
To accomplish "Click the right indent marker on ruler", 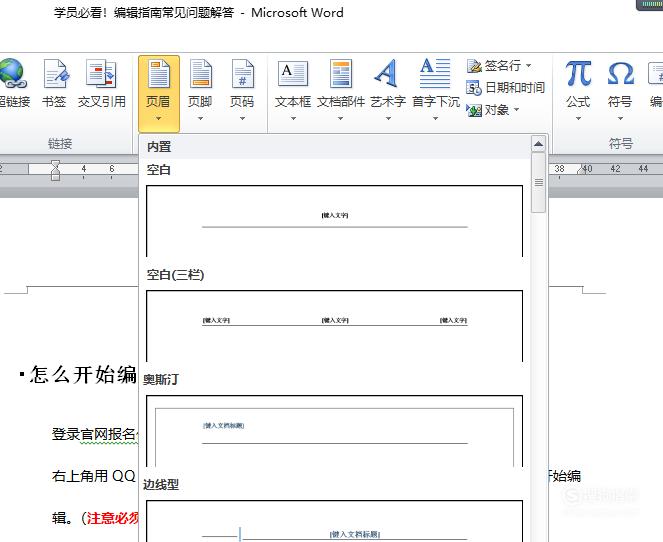I will pos(583,169).
